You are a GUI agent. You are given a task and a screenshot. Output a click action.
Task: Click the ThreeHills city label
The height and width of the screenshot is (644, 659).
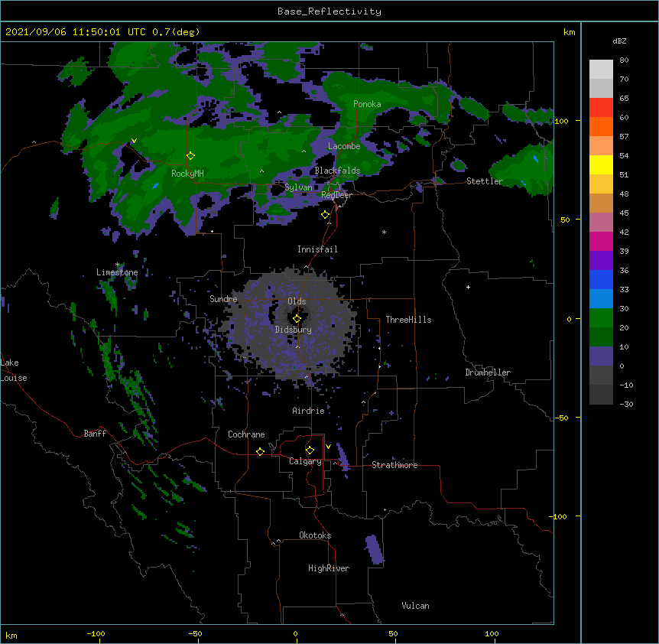pos(408,320)
